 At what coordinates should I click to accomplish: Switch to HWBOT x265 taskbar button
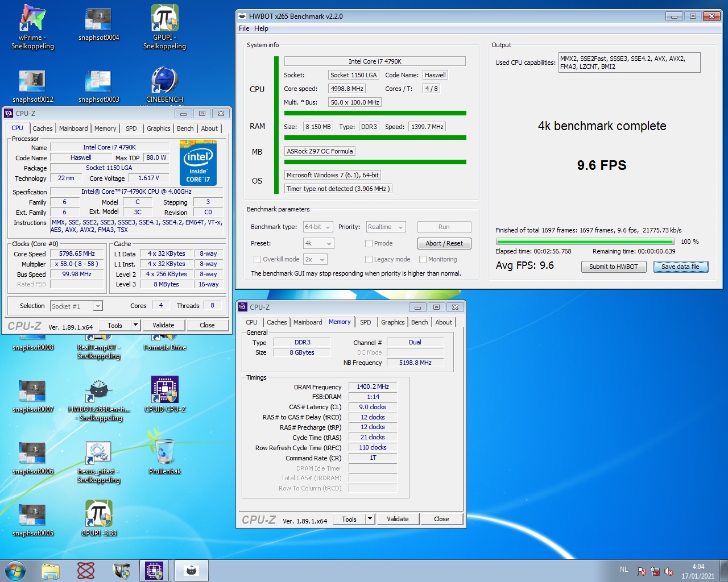click(x=191, y=571)
